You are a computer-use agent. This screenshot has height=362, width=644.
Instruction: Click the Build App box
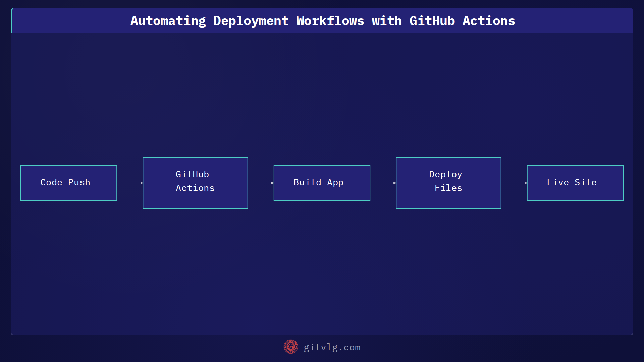click(322, 183)
